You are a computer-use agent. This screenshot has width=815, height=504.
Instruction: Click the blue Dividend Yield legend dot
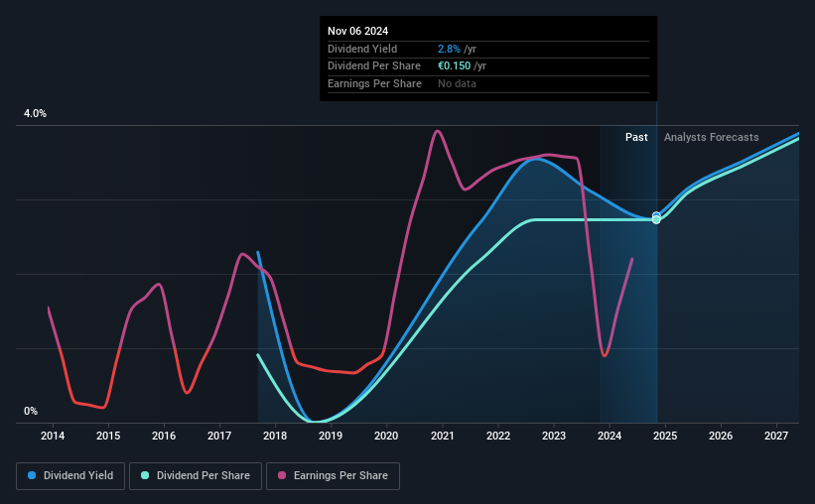click(x=32, y=475)
